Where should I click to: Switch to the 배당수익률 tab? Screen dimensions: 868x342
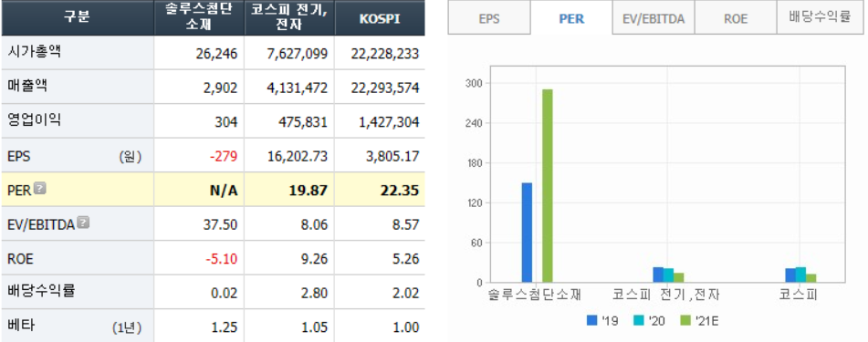tap(820, 17)
